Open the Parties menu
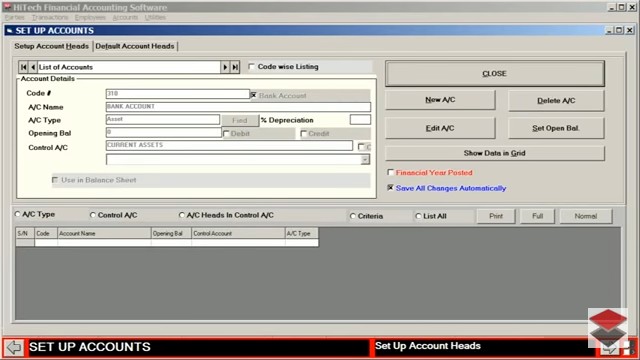The height and width of the screenshot is (360, 640). (15, 17)
